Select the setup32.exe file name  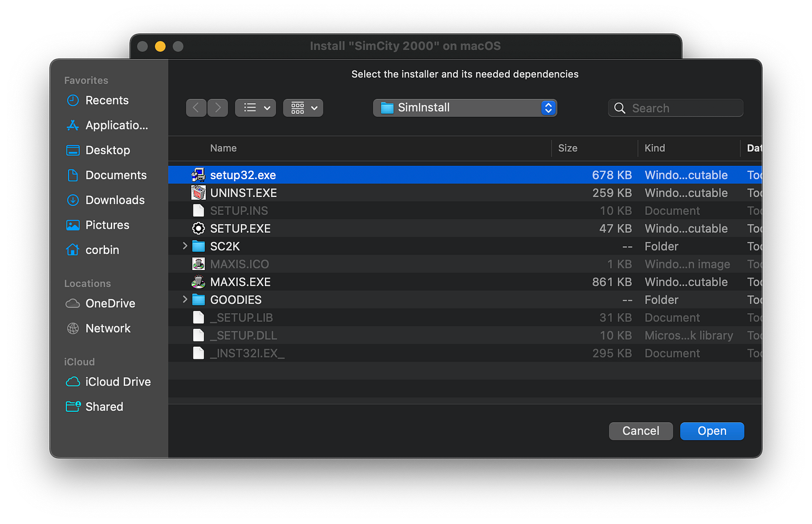pyautogui.click(x=243, y=175)
